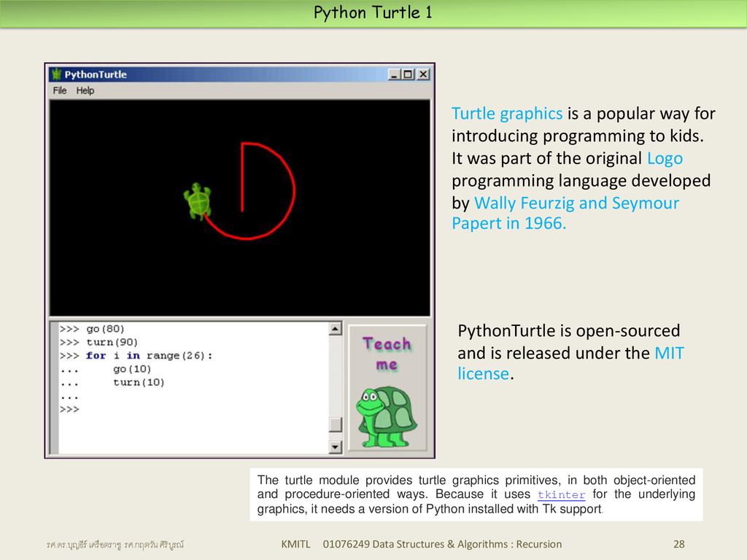Click the 'KMITL' footer text

[295, 544]
